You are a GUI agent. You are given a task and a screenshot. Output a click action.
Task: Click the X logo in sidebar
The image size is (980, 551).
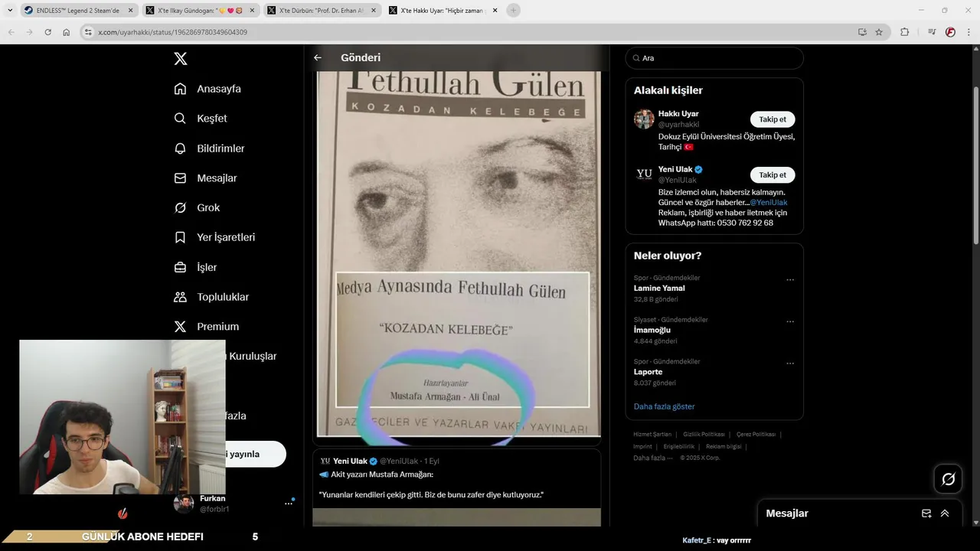180,58
